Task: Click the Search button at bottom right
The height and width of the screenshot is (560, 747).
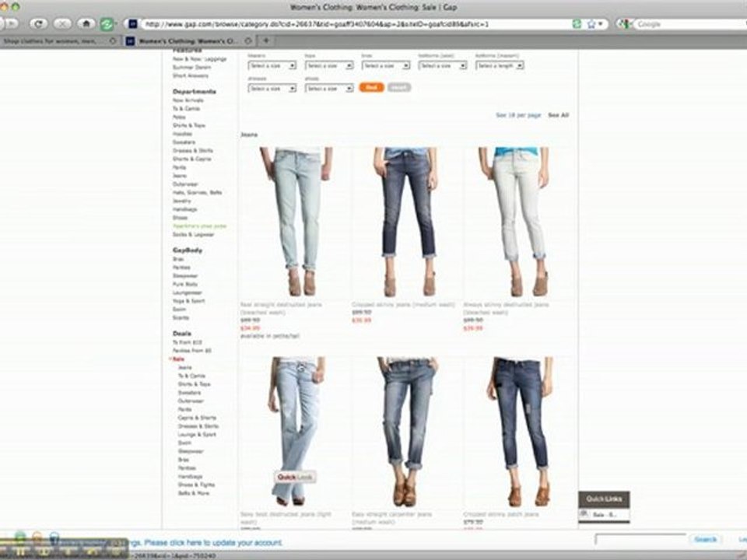Action: (706, 539)
